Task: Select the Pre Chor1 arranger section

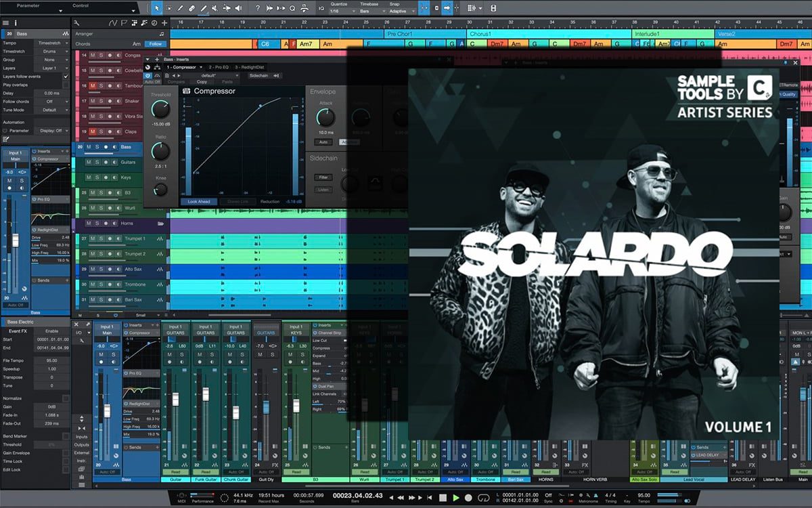Action: pos(424,33)
